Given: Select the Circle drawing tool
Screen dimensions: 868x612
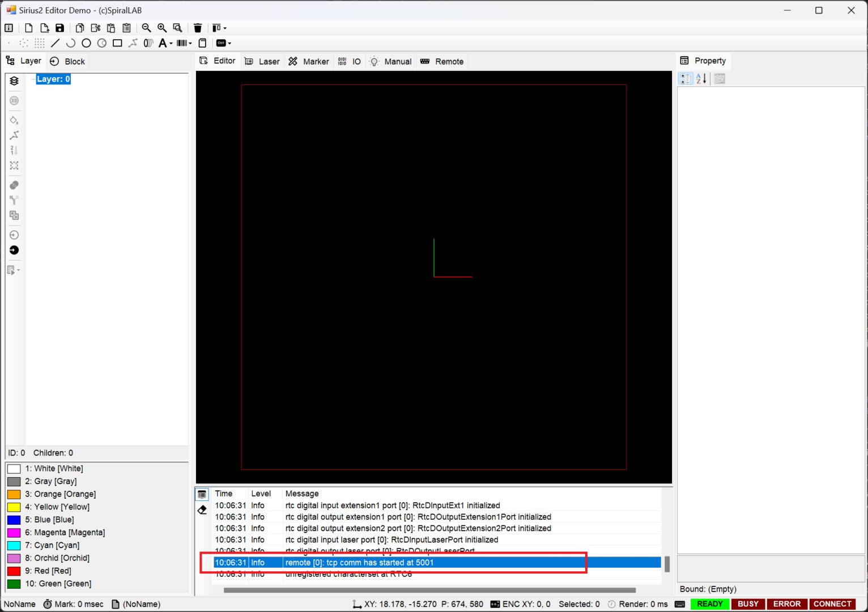Looking at the screenshot, I should 86,43.
